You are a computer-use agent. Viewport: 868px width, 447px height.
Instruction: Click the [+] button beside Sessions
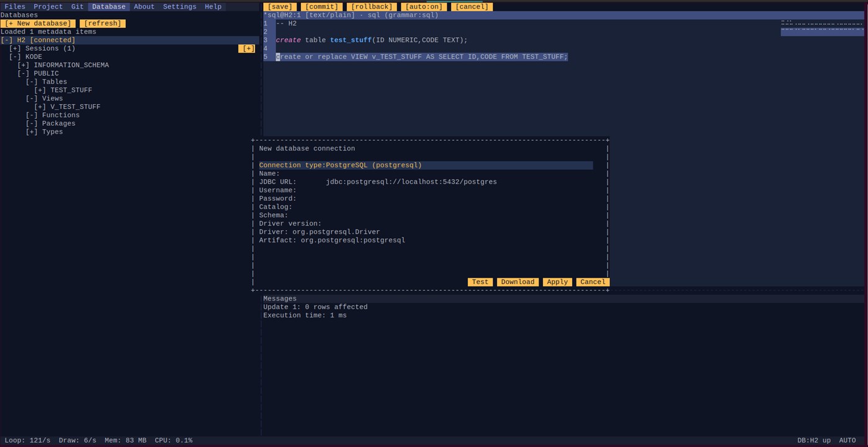pos(247,48)
